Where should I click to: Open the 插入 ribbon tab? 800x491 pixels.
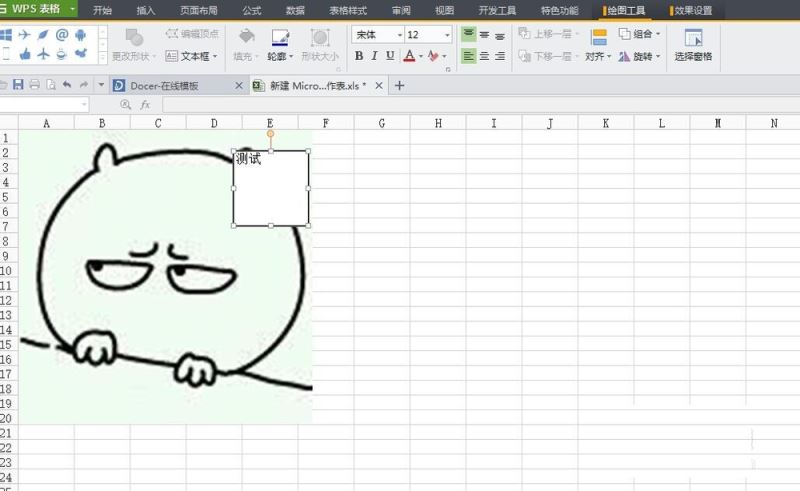(x=146, y=10)
